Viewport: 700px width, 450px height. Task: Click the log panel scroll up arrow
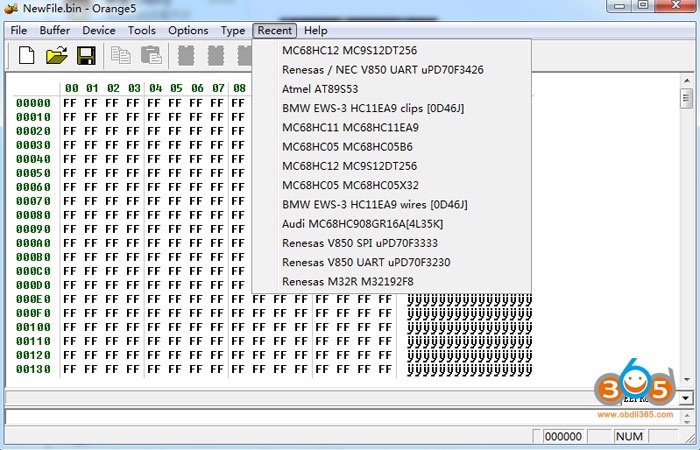tap(687, 414)
